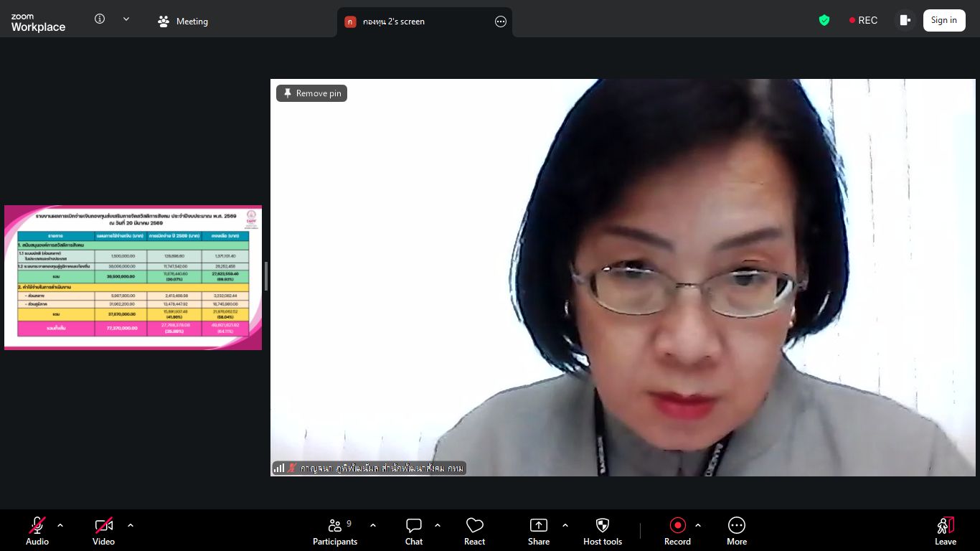The width and height of the screenshot is (980, 551).
Task: Open the React emoji menu
Action: click(x=474, y=532)
